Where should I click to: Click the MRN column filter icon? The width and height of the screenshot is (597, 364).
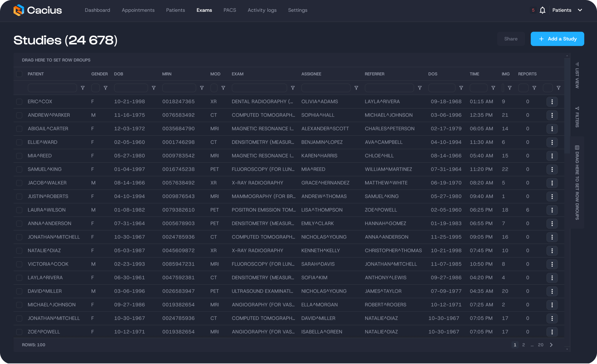click(202, 88)
